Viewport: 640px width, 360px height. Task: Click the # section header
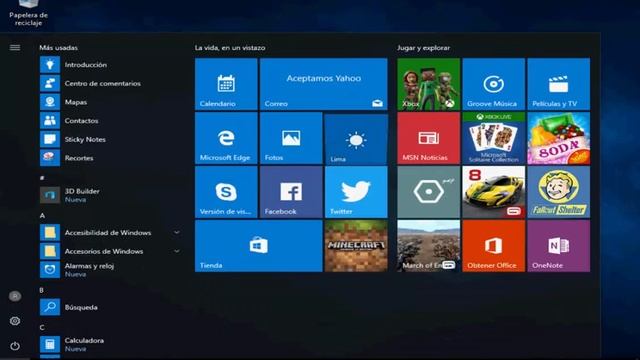coord(42,178)
